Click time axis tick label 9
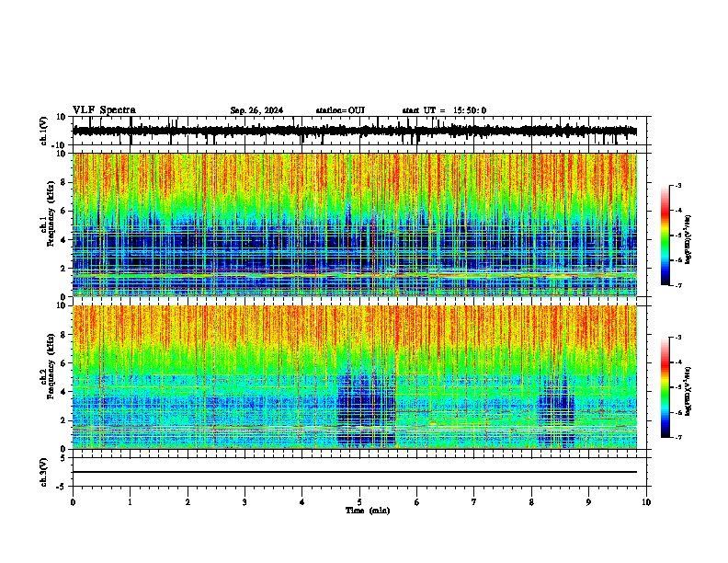The width and height of the screenshot is (728, 563). pyautogui.click(x=588, y=502)
